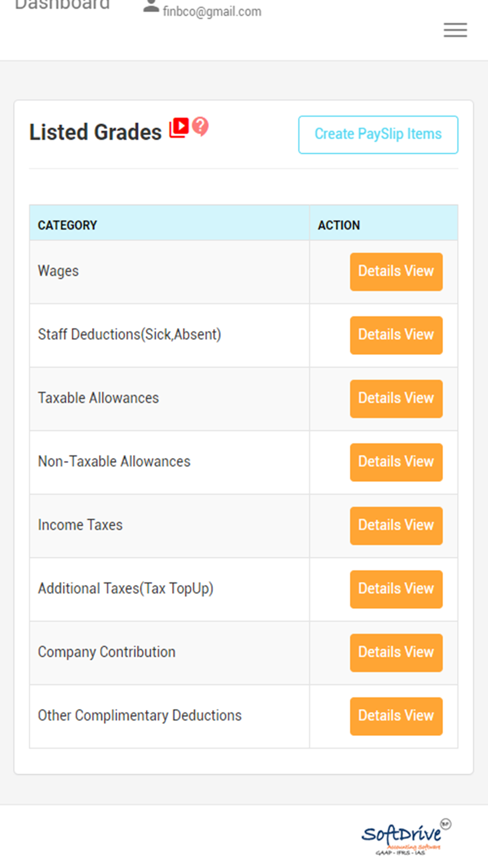Click the question mark help icon

click(x=200, y=126)
